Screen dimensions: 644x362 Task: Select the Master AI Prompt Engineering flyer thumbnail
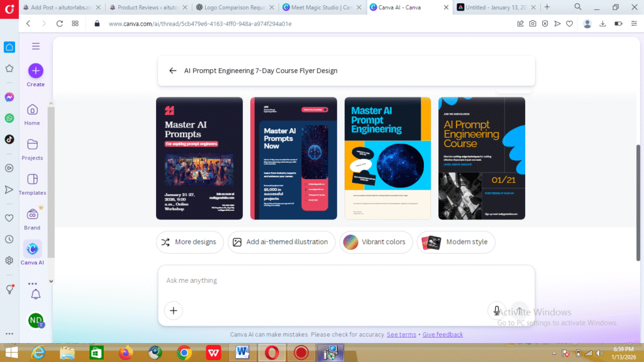tap(387, 158)
